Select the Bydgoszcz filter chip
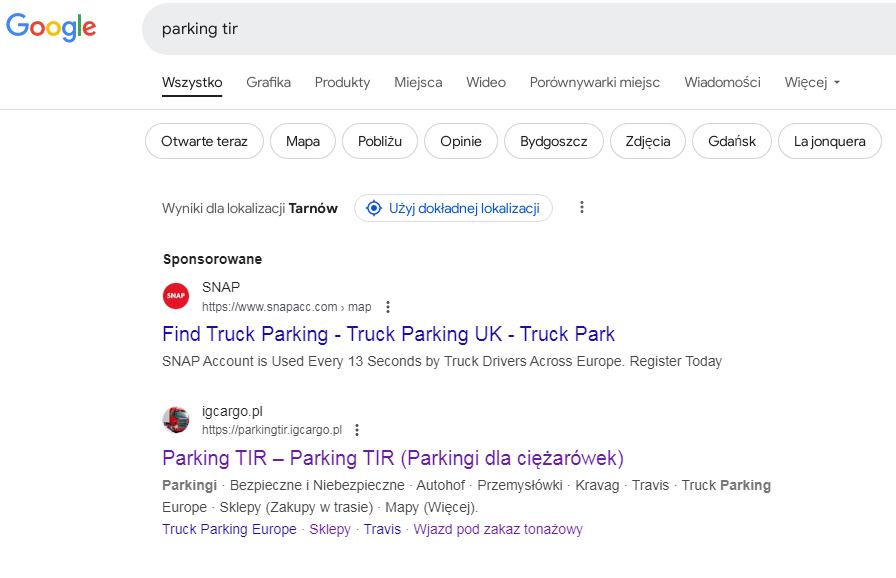896x578 pixels. point(554,141)
